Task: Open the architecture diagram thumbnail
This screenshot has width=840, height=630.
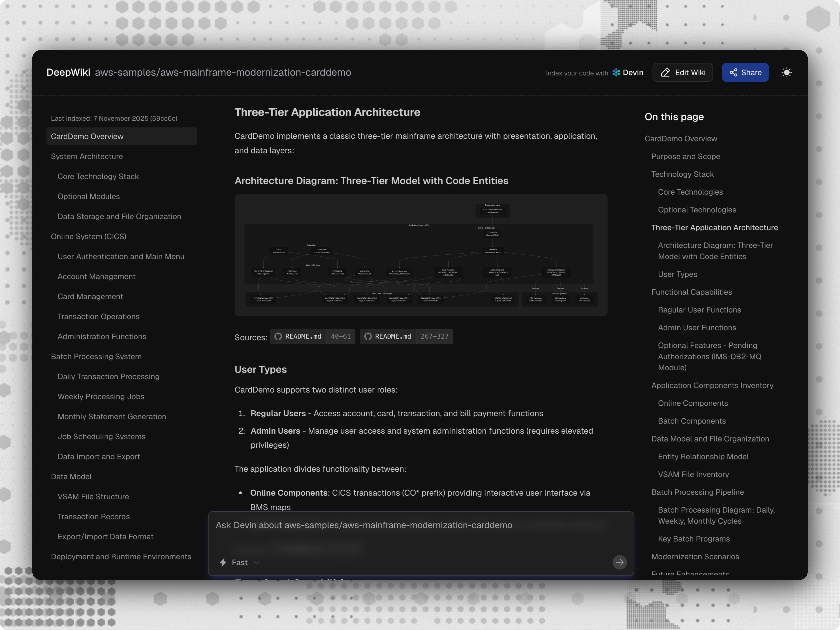Action: click(421, 255)
